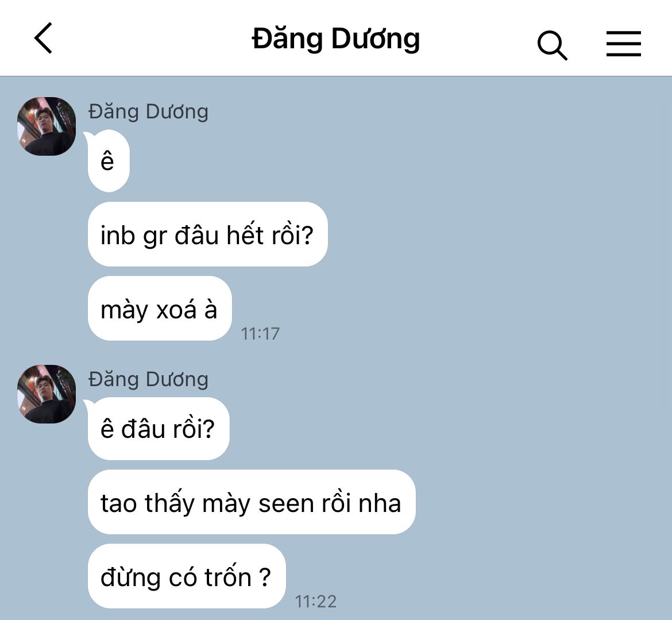This screenshot has height=620, width=672.
Task: Go back using the left chevron
Action: tap(43, 38)
